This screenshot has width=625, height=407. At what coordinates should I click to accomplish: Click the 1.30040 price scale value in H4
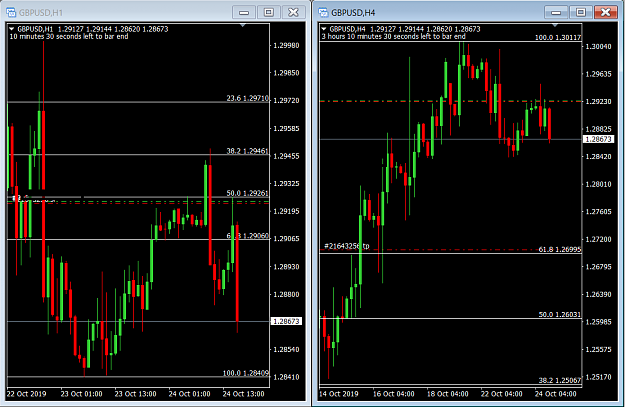tap(598, 47)
